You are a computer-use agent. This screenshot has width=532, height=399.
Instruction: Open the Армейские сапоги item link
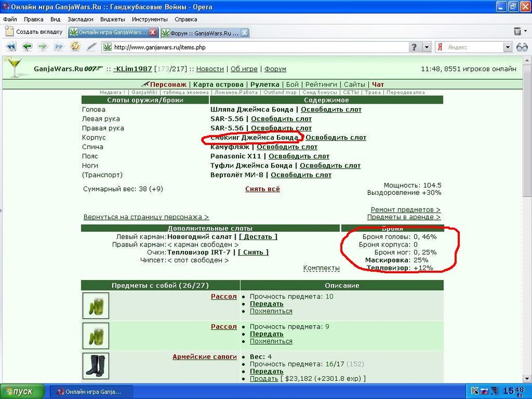(x=205, y=357)
